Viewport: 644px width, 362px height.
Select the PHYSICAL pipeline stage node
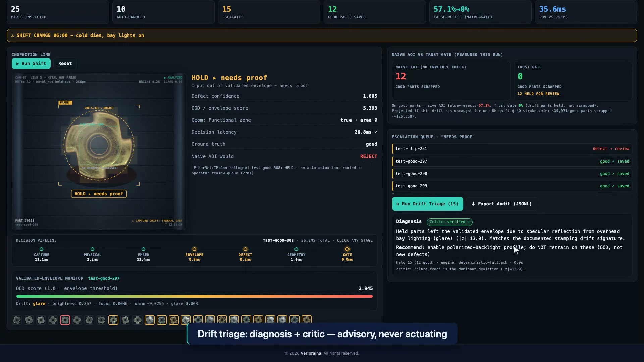pyautogui.click(x=93, y=249)
